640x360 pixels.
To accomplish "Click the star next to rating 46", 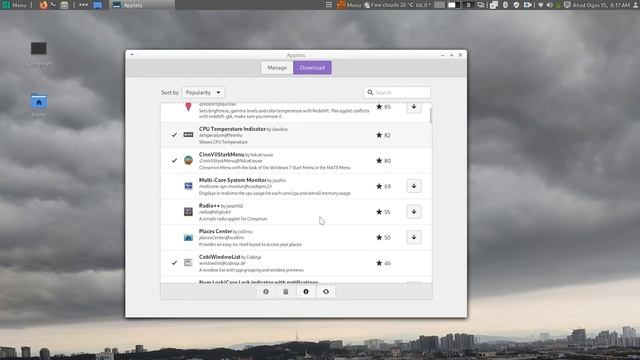I will (x=379, y=263).
